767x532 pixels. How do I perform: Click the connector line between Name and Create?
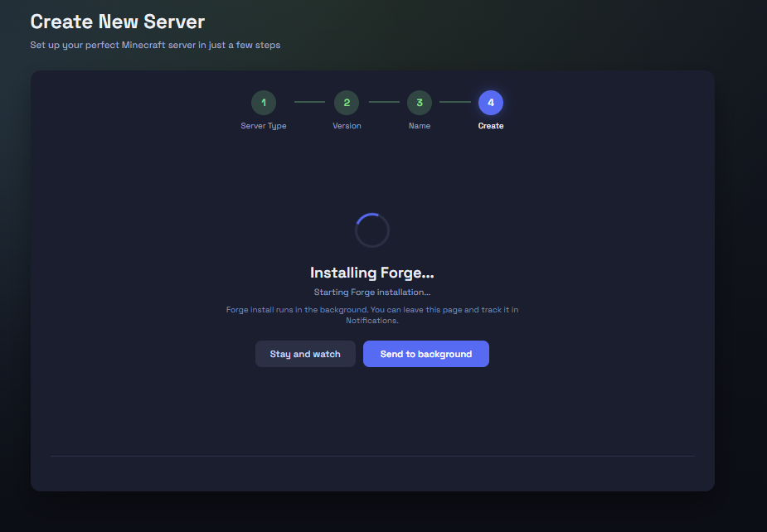click(x=454, y=102)
